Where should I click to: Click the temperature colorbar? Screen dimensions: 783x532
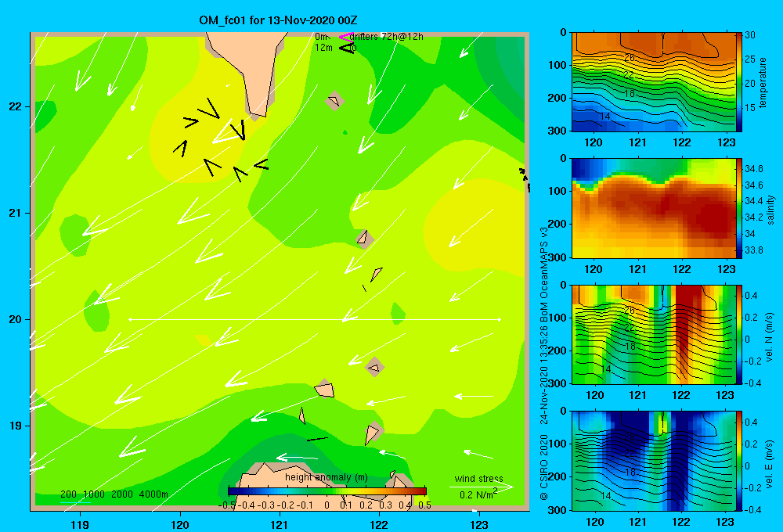click(738, 82)
